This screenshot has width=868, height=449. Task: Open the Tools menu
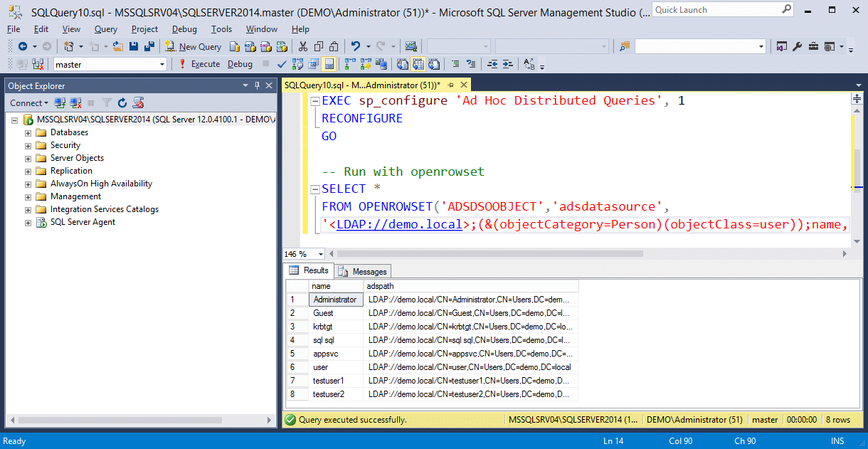click(221, 29)
